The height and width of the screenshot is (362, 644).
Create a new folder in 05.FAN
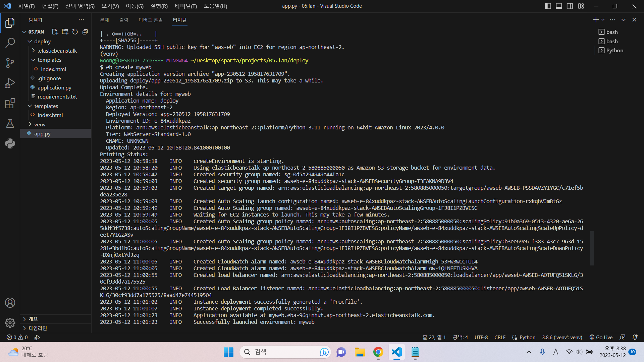pyautogui.click(x=65, y=32)
